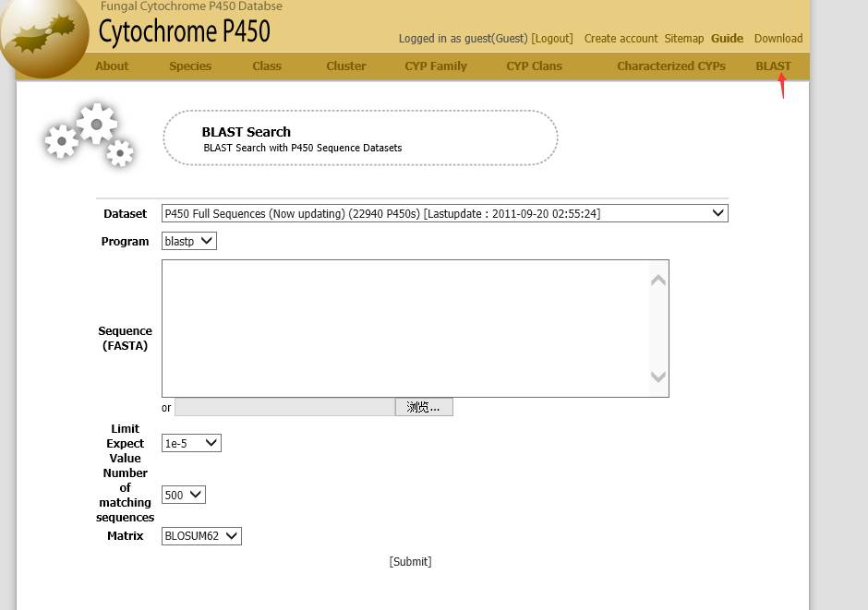Viewport: 868px width, 610px height.
Task: Click the gears icon beside BLAST Search
Action: click(x=90, y=135)
